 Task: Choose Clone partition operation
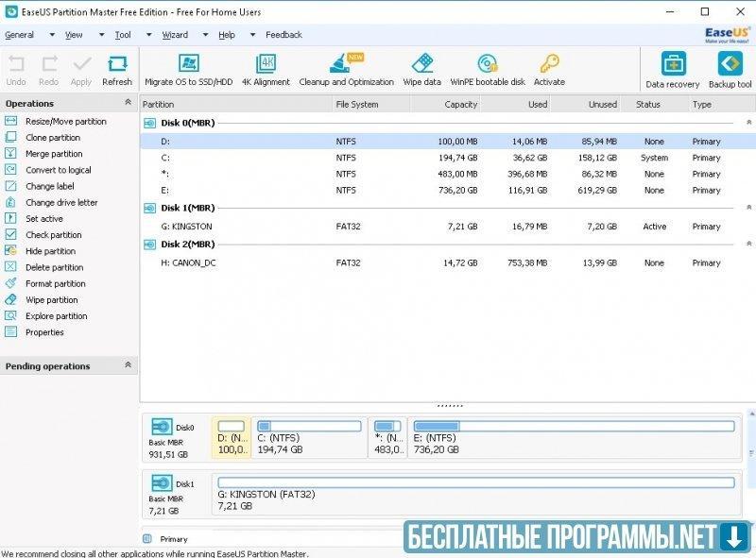click(x=43, y=137)
